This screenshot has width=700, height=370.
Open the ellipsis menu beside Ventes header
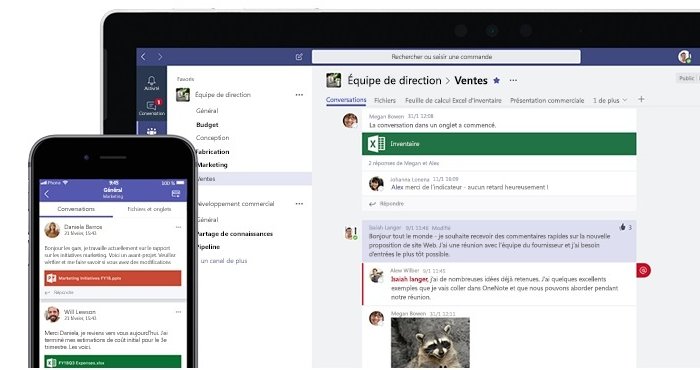click(513, 80)
